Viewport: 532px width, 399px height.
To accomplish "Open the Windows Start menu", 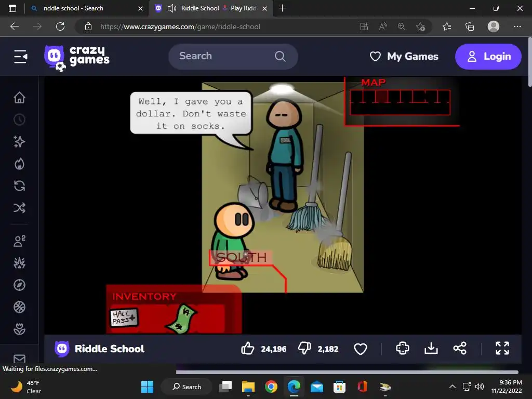I will [147, 387].
